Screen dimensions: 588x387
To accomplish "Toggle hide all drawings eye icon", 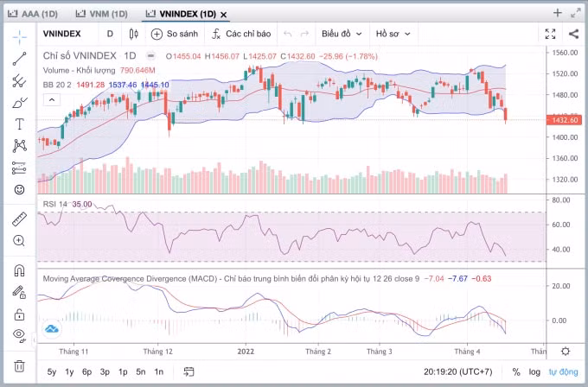I will click(20, 335).
